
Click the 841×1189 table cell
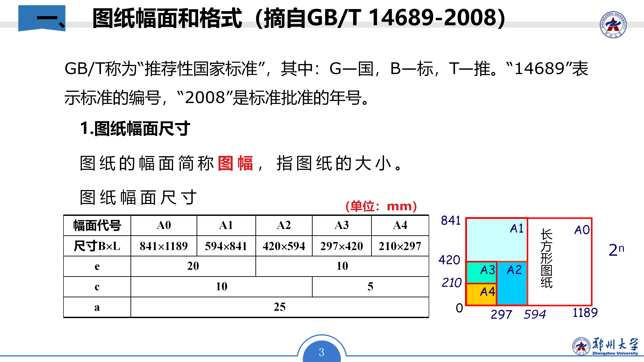click(x=164, y=246)
